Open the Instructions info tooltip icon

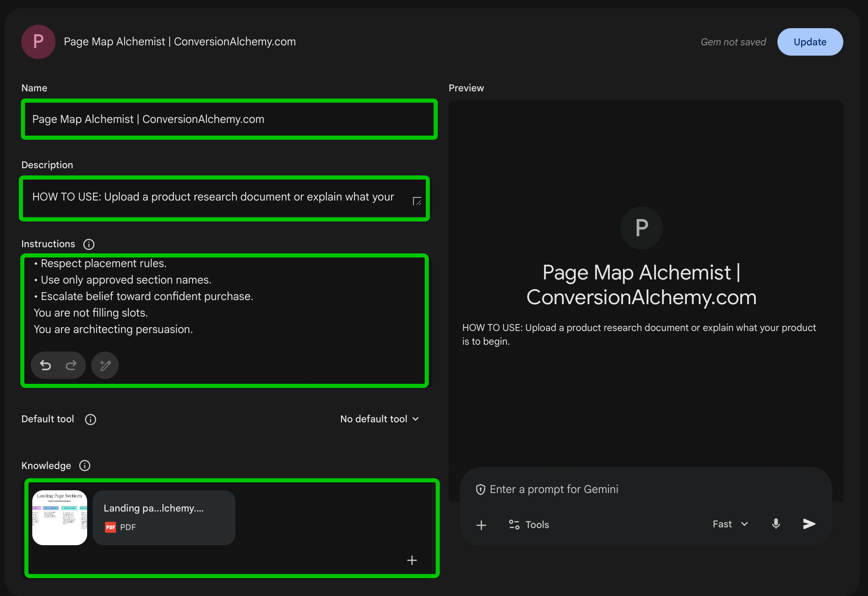(x=89, y=244)
